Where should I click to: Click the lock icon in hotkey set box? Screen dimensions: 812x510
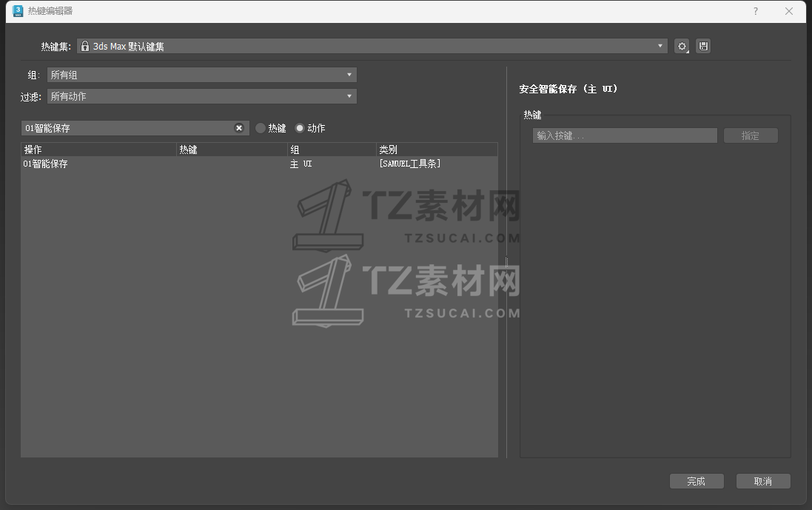[85, 46]
